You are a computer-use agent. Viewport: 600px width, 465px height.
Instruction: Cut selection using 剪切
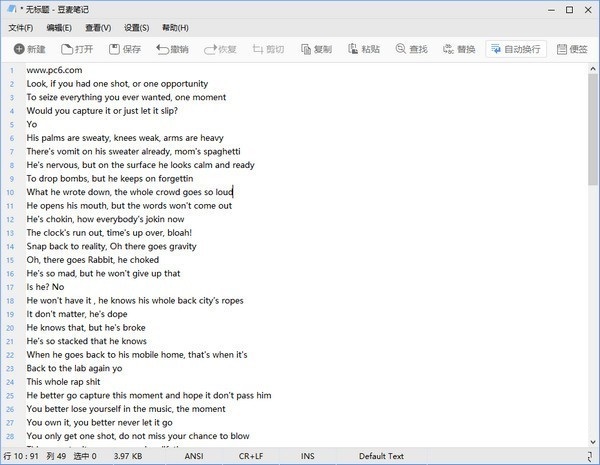click(268, 49)
